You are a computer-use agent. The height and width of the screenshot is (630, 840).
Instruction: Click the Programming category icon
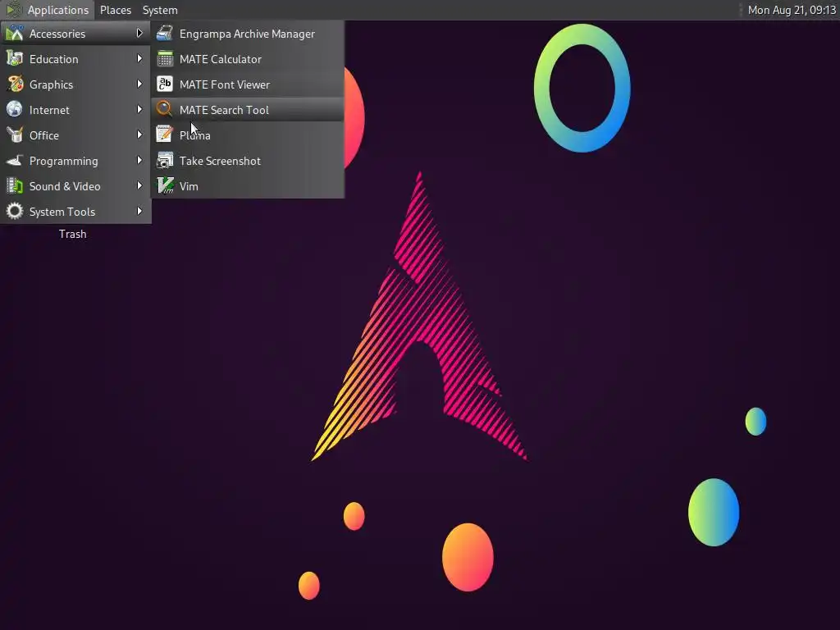point(15,161)
